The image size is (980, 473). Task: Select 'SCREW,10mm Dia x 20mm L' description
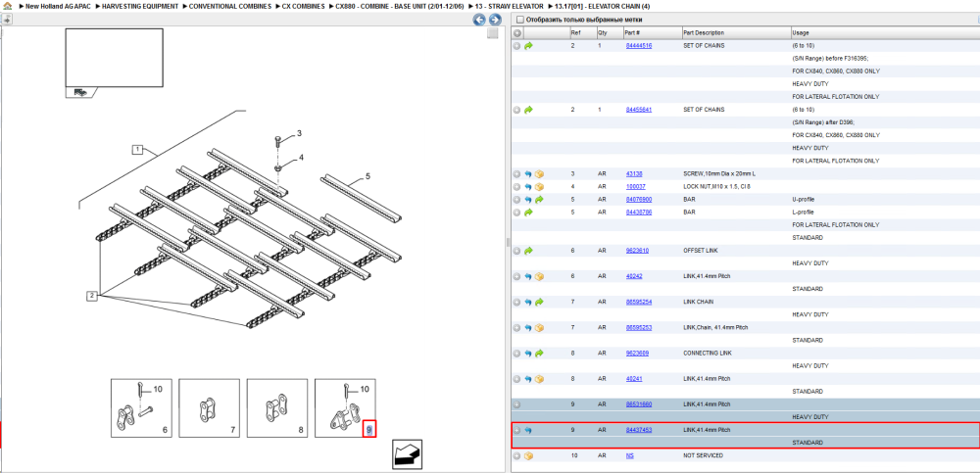click(x=718, y=173)
